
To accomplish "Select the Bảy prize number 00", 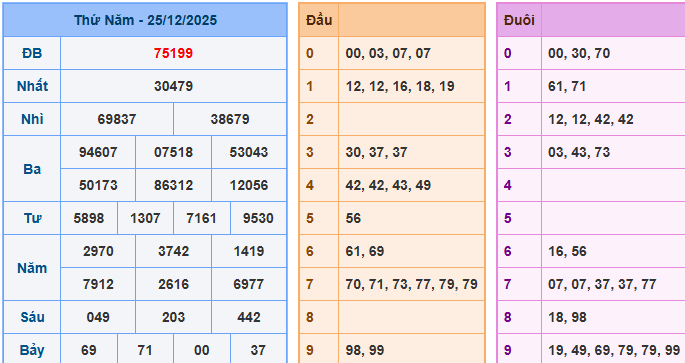I will (201, 350).
